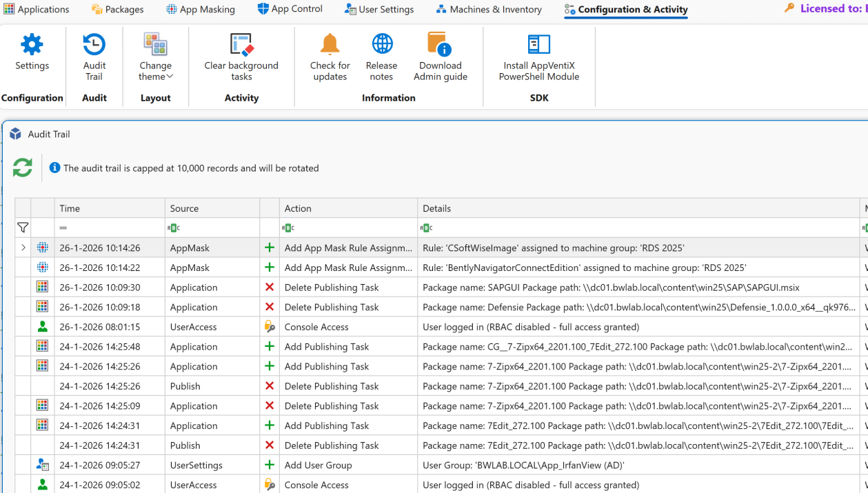Image resolution: width=868 pixels, height=493 pixels.
Task: Click green plus in CSoftWiseImage row
Action: [x=270, y=248]
